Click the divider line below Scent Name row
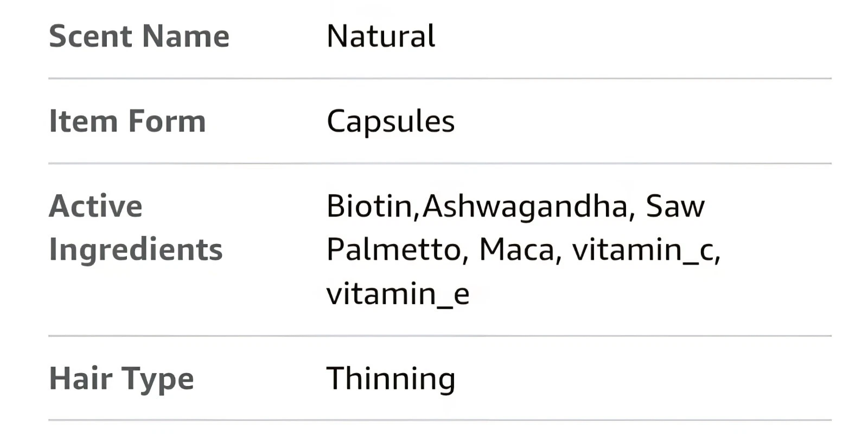Image resolution: width=868 pixels, height=443 pixels. pyautogui.click(x=439, y=79)
